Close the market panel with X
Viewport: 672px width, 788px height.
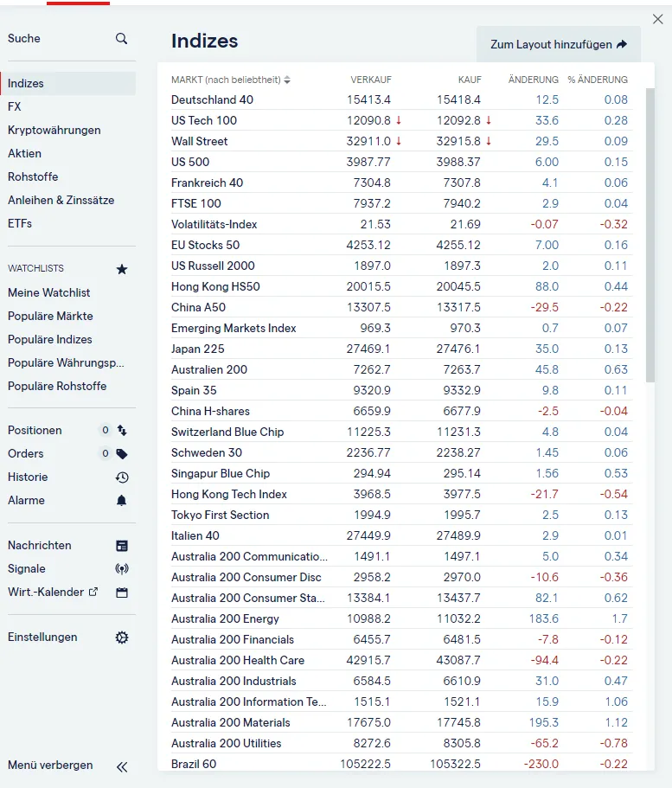pyautogui.click(x=657, y=19)
